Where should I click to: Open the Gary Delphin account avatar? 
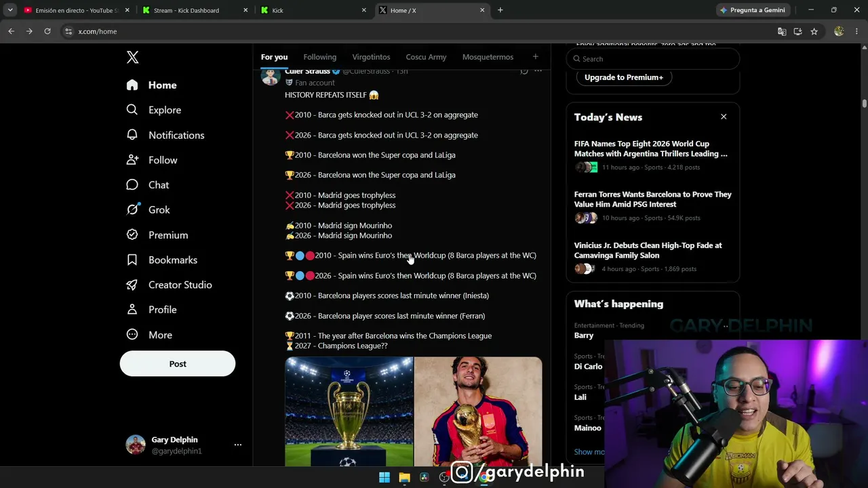(x=136, y=445)
